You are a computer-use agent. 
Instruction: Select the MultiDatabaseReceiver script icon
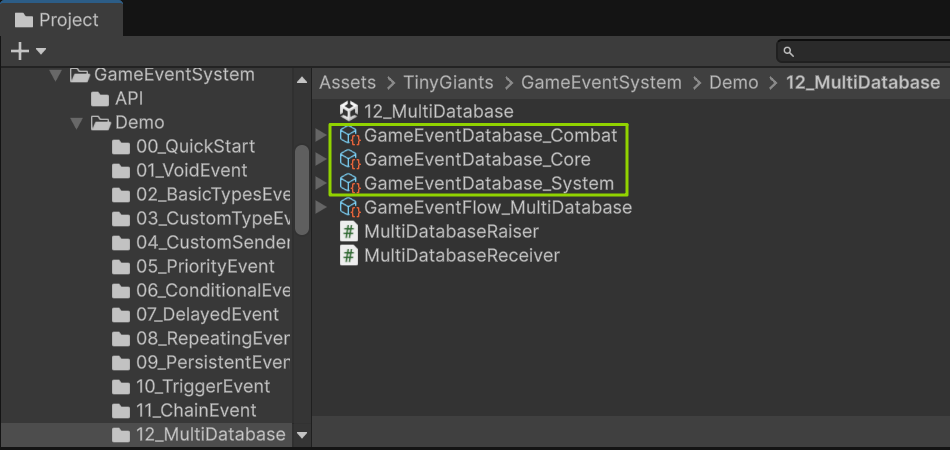(349, 255)
